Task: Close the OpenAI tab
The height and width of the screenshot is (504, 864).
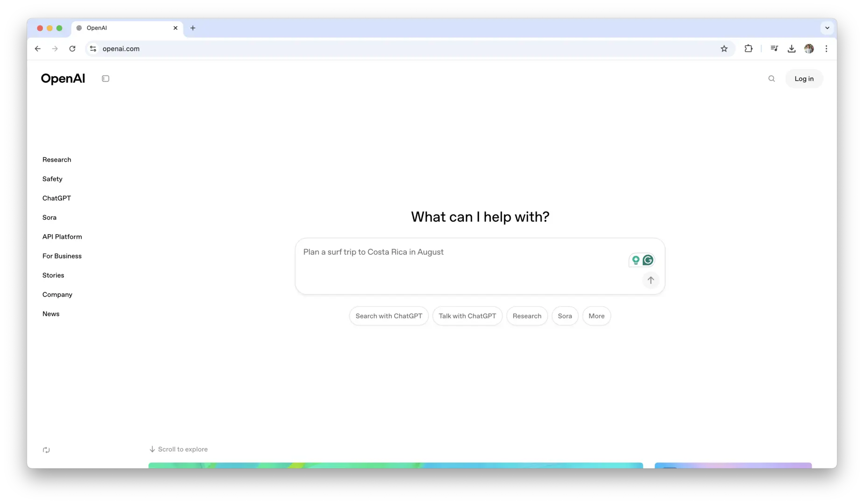Action: click(176, 28)
